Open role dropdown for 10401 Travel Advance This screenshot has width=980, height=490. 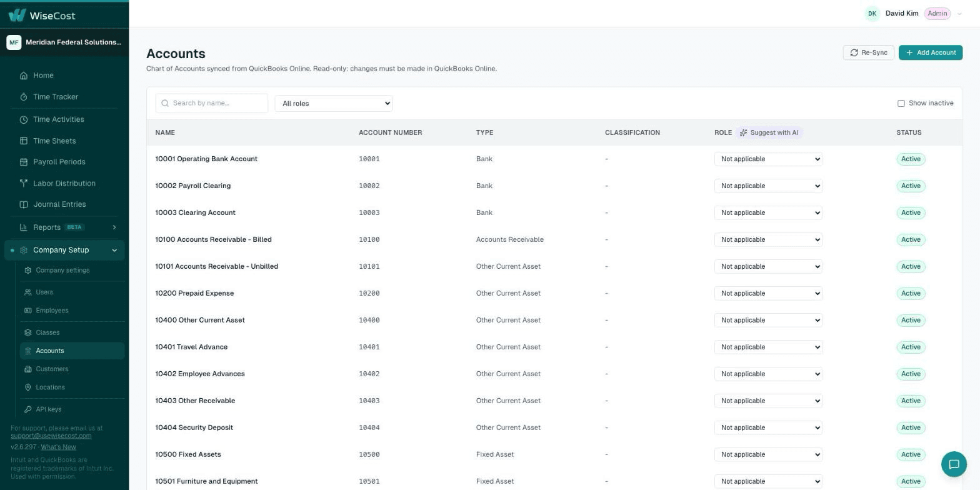click(768, 347)
